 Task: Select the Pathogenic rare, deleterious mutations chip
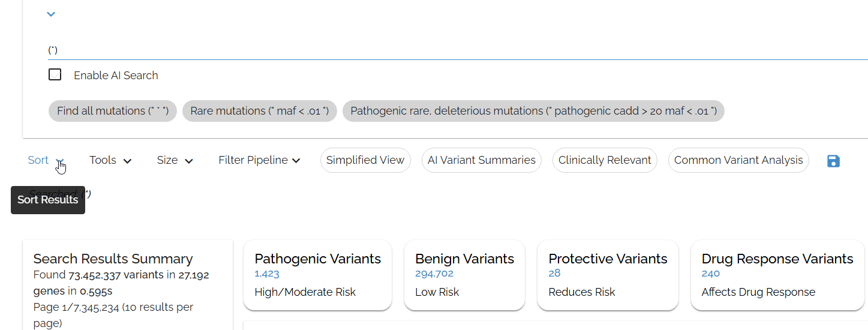point(533,111)
